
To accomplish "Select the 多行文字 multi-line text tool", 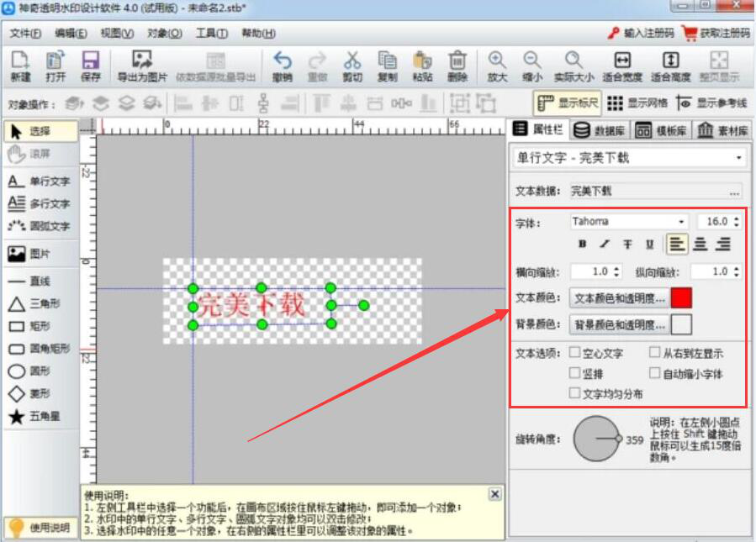I will point(40,203).
